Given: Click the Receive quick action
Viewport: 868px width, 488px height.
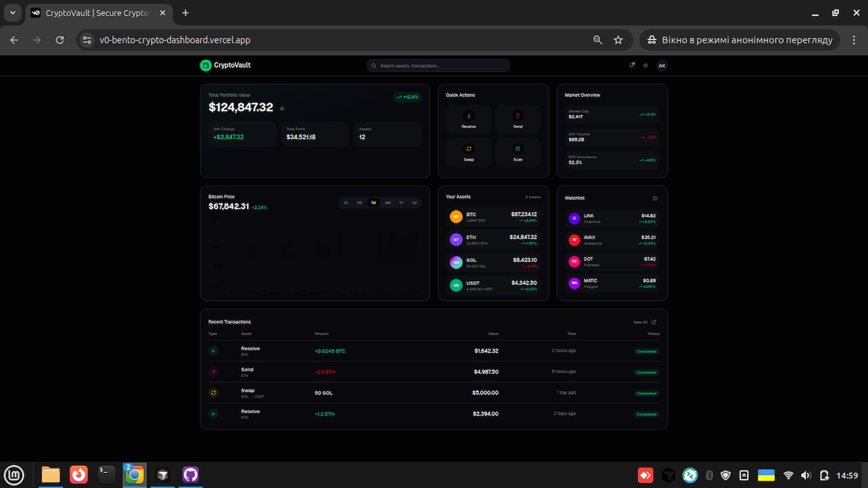Looking at the screenshot, I should pos(469,119).
